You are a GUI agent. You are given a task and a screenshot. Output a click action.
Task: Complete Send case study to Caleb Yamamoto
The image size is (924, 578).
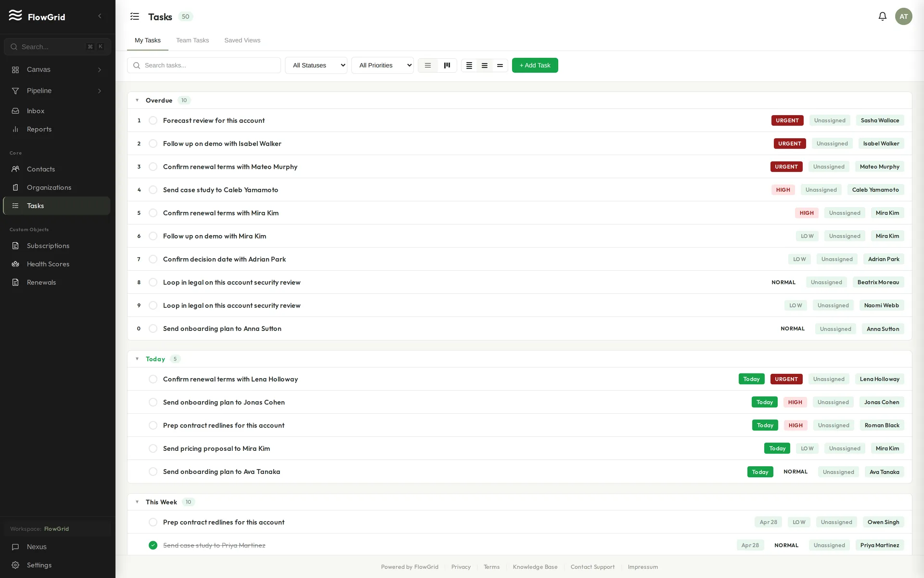click(153, 190)
